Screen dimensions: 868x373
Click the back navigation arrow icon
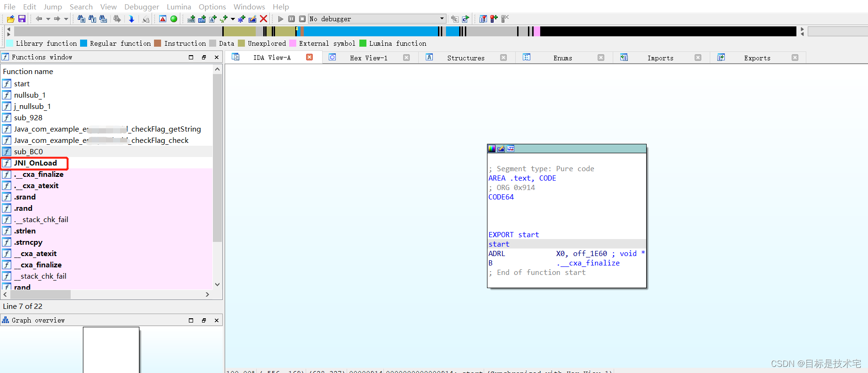coord(39,19)
